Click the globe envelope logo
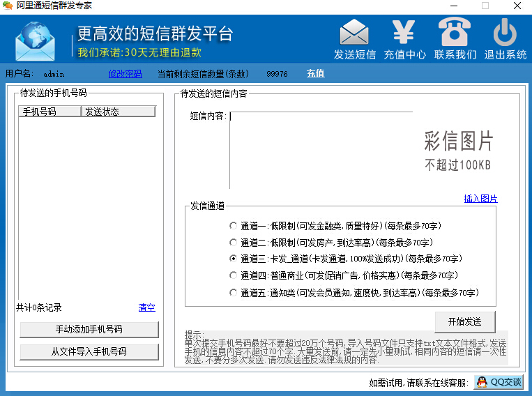This screenshot has height=396, width=532. 38,41
